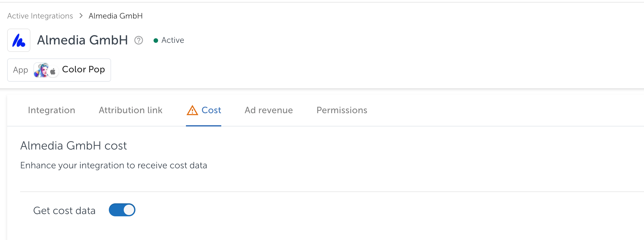
Task: Click the Get cost data label
Action: pyautogui.click(x=64, y=210)
